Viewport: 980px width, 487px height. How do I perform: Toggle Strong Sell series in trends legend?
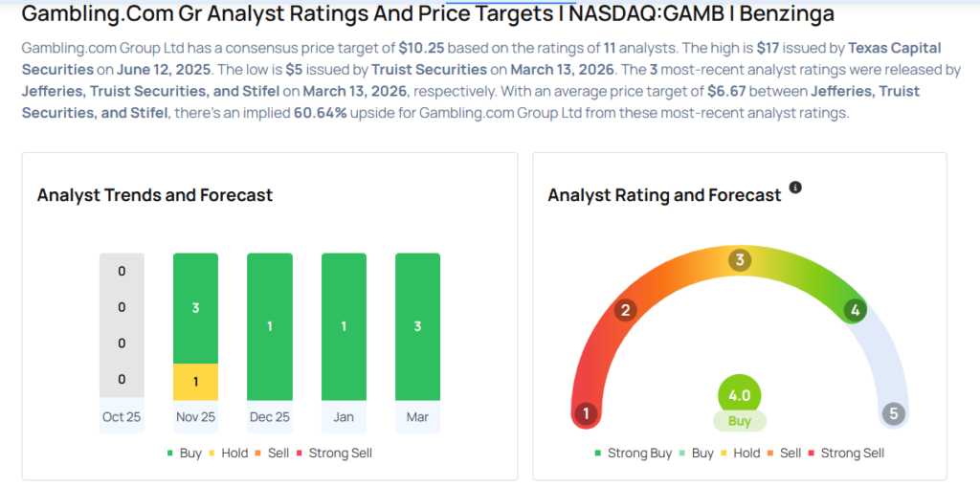click(x=334, y=453)
